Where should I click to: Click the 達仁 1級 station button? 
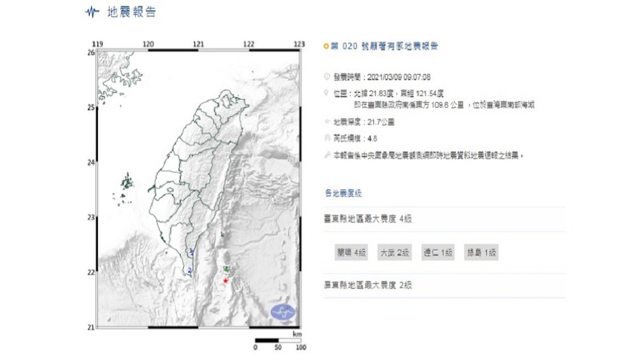click(x=439, y=253)
